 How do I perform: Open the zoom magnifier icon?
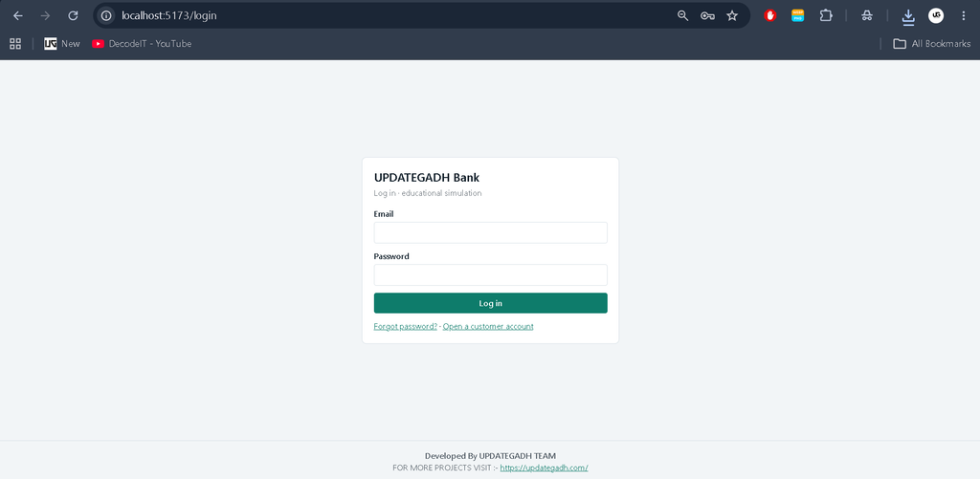pyautogui.click(x=682, y=15)
